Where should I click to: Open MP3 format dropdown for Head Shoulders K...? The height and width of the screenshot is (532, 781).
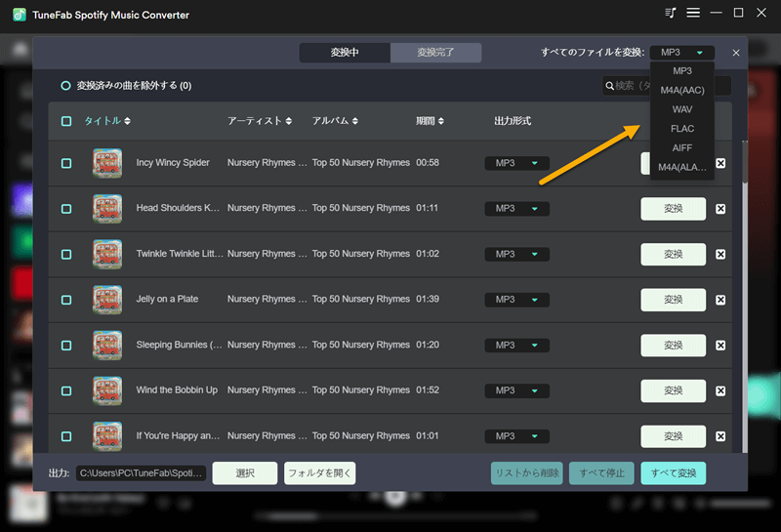[517, 209]
